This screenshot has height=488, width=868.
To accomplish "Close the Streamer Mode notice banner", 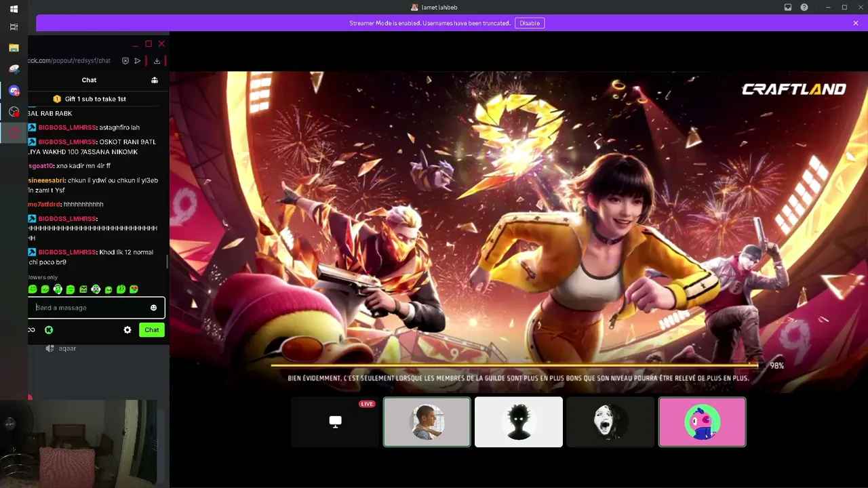I will pyautogui.click(x=856, y=23).
